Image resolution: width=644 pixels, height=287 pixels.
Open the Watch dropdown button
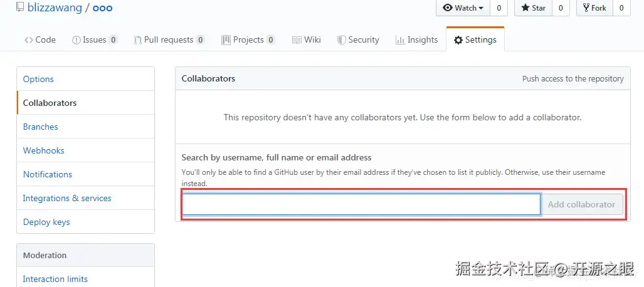(463, 8)
